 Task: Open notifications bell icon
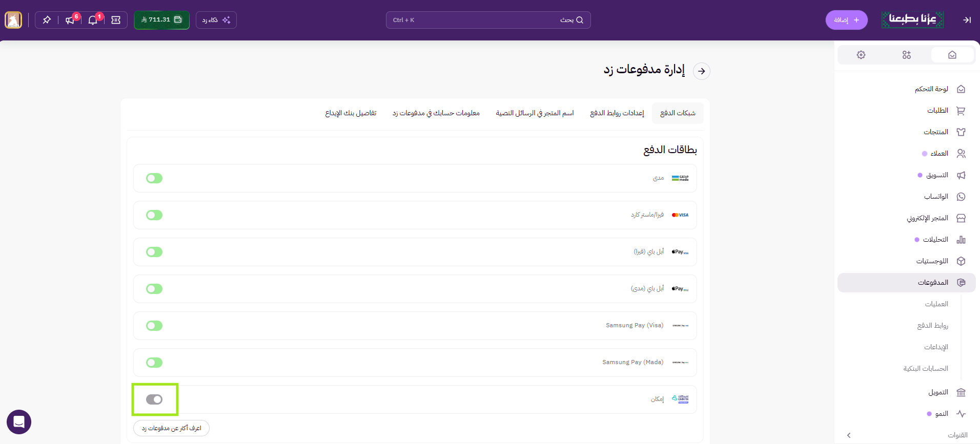93,20
